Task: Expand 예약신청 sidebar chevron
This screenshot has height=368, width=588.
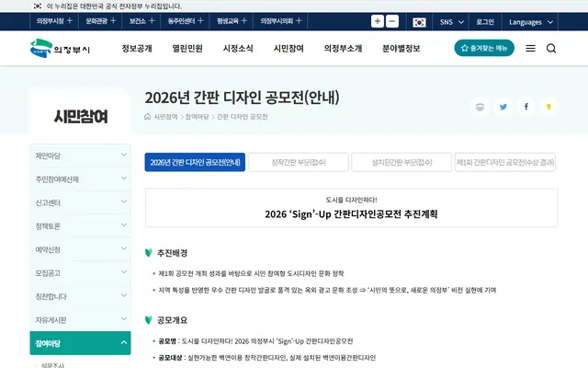Action: pyautogui.click(x=124, y=248)
